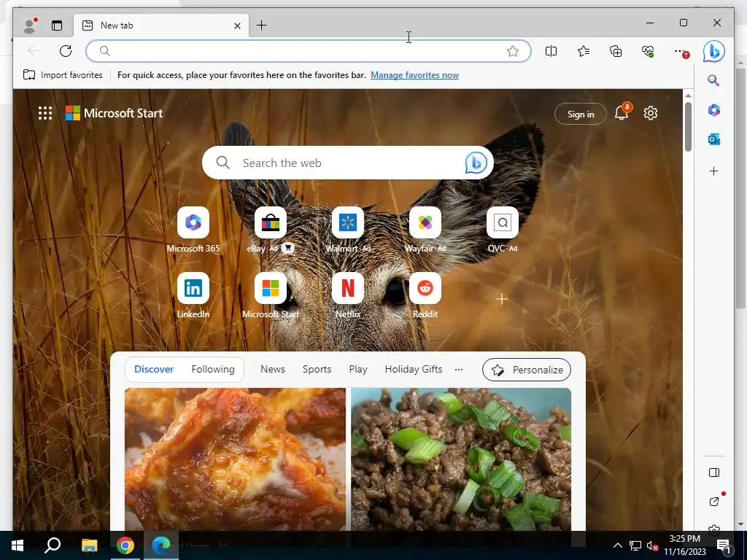
Task: Toggle split screen view
Action: pyautogui.click(x=551, y=51)
